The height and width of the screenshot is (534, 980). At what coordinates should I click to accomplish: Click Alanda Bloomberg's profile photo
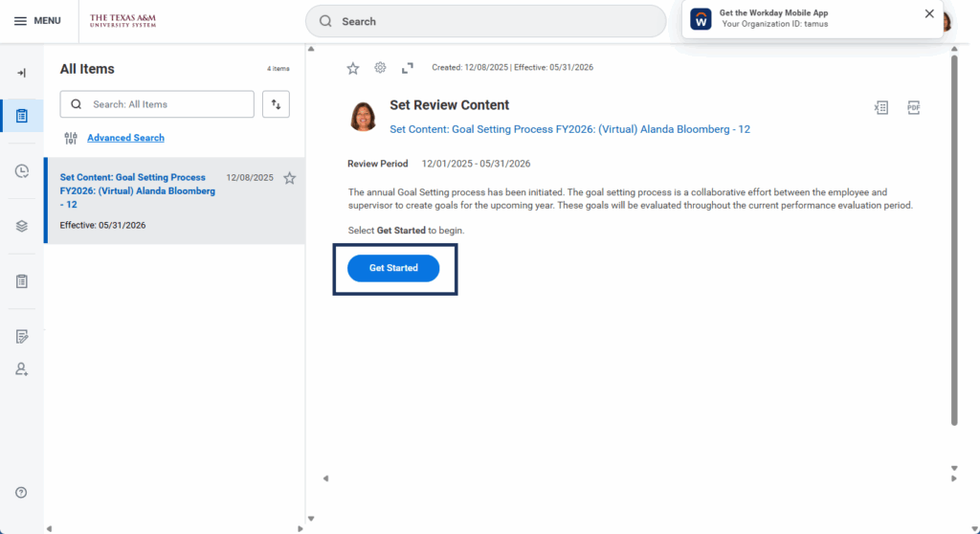point(363,117)
